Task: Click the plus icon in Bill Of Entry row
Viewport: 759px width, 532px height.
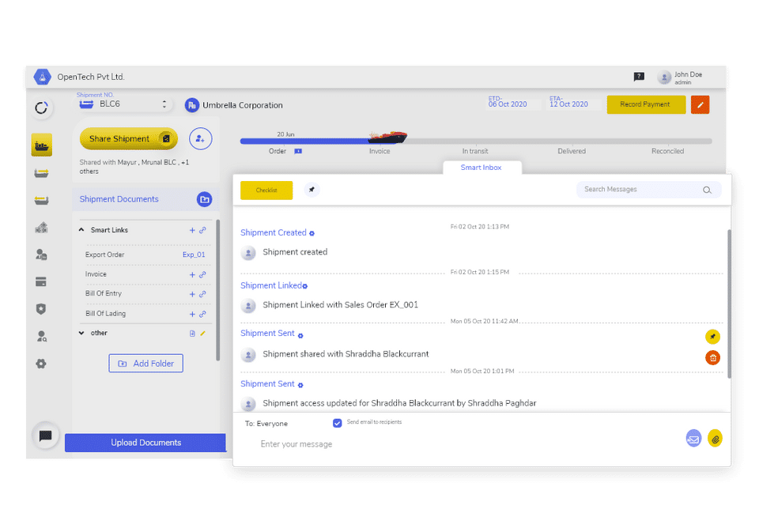Action: (192, 294)
